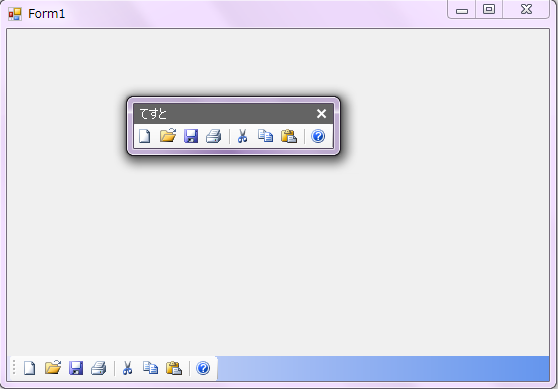
Task: Click Save floppy icon in bottom docked toolbar
Action: coord(76,368)
